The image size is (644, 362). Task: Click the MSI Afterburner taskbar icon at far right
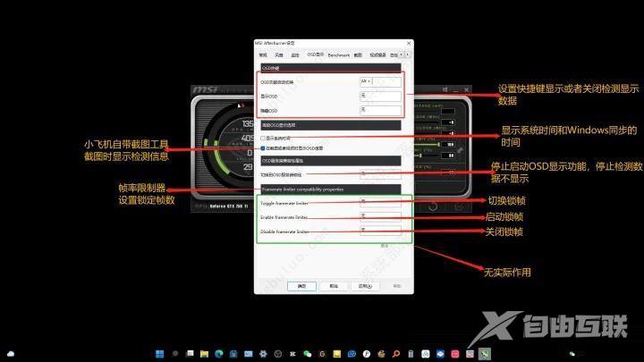coord(485,354)
